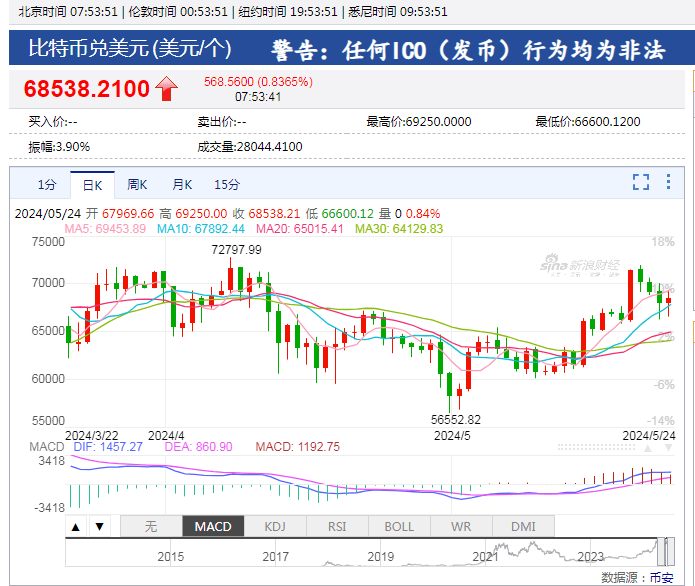Click the 悉尼时间 09:53:51 clock text
Screen dimensions: 695x586
pos(398,12)
